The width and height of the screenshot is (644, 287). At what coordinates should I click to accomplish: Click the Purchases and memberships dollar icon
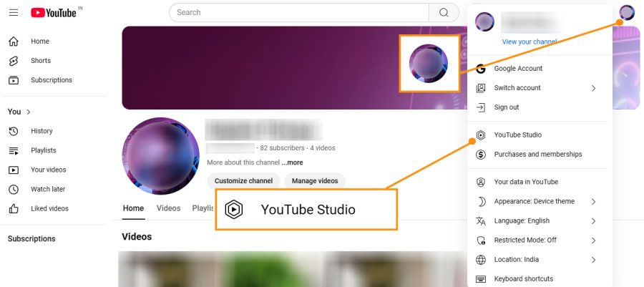pyautogui.click(x=481, y=155)
